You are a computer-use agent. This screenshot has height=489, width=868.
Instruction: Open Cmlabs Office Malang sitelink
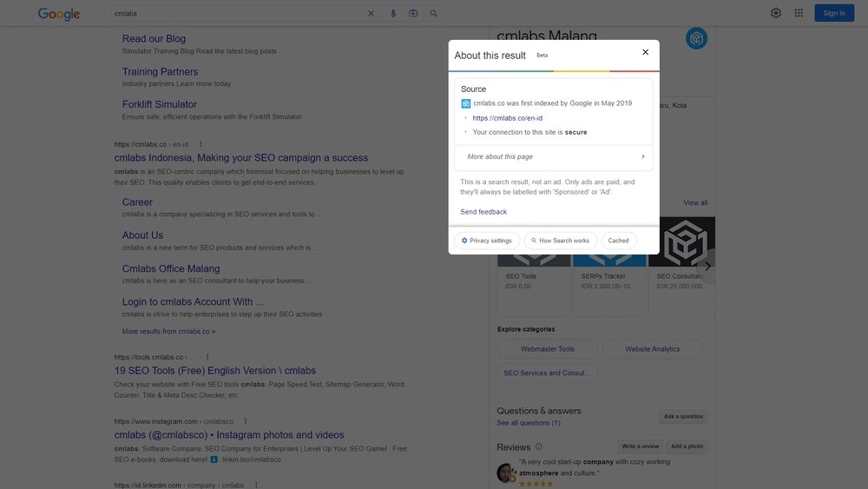[170, 268]
